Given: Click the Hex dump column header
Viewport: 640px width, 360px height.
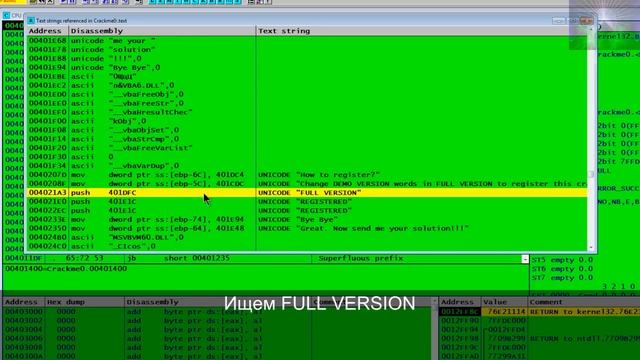Looking at the screenshot, I should point(84,302).
